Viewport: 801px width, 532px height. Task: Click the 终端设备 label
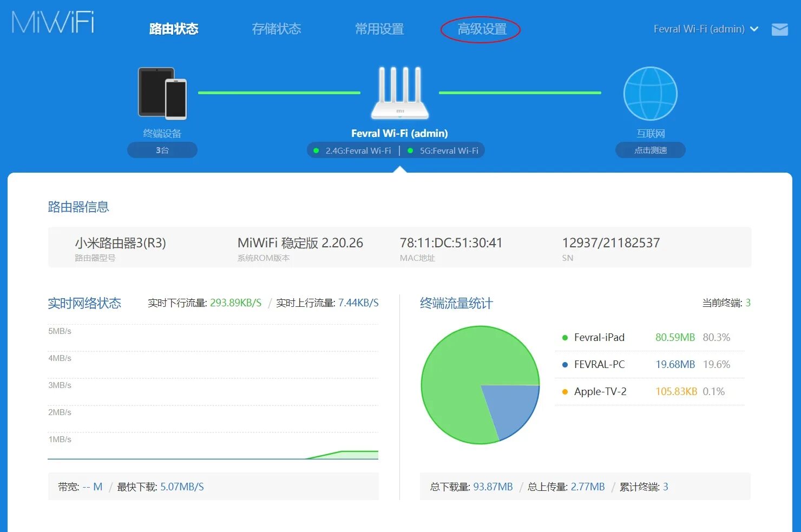tap(162, 134)
